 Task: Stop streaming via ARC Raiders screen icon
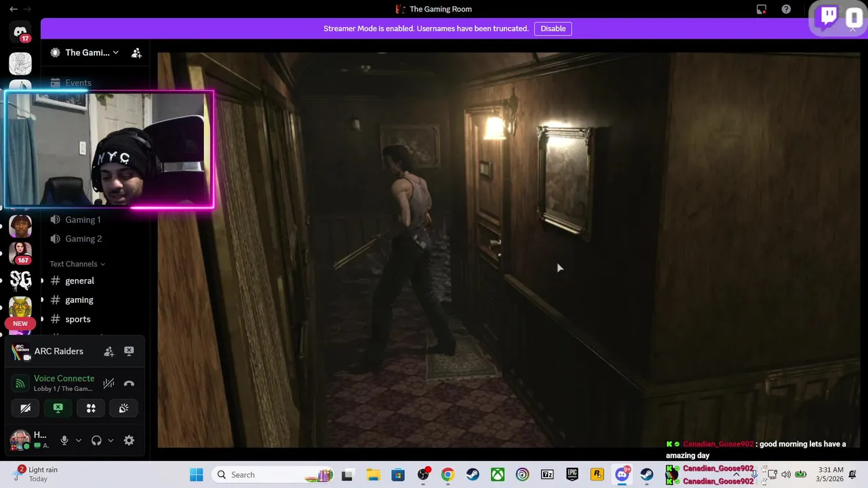point(129,351)
